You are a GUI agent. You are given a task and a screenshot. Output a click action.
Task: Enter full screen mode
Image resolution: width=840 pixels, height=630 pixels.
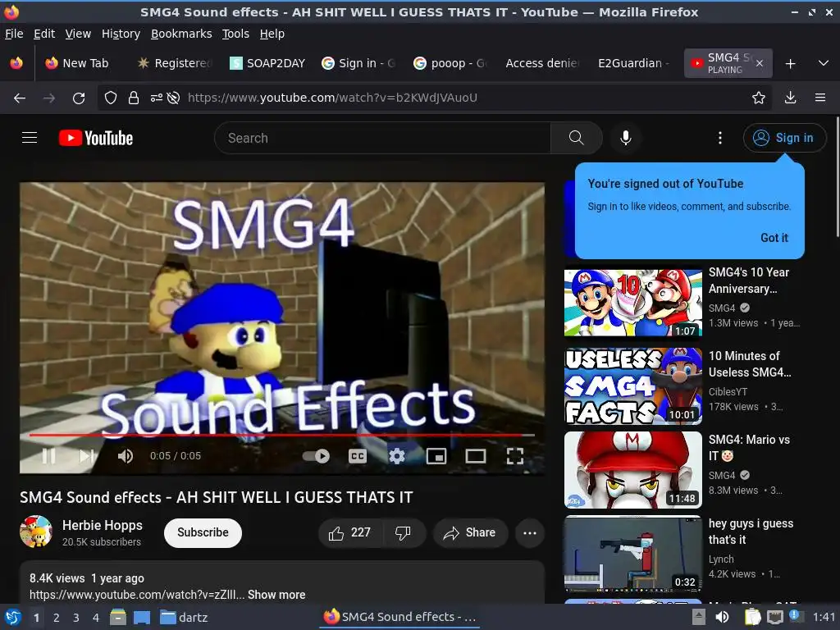(x=515, y=456)
